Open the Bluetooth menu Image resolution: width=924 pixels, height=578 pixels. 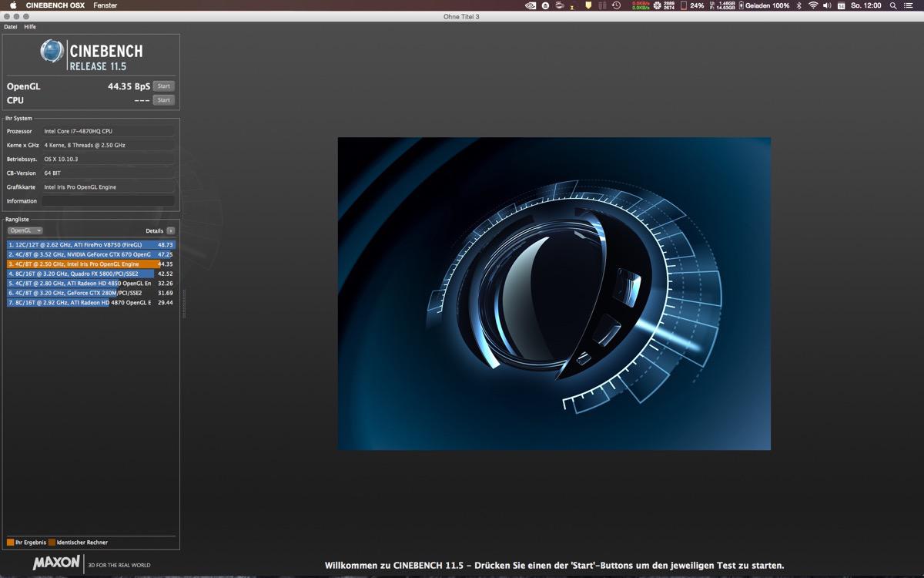(x=798, y=5)
